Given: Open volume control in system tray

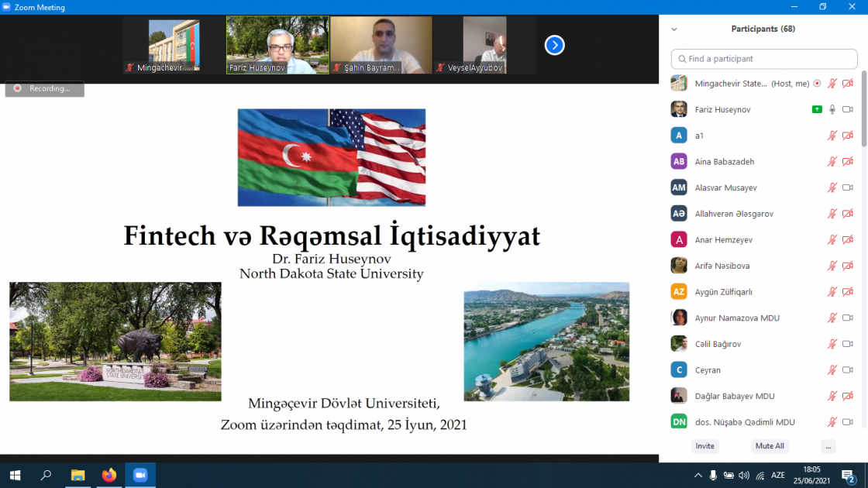Looking at the screenshot, I should click(x=744, y=476).
